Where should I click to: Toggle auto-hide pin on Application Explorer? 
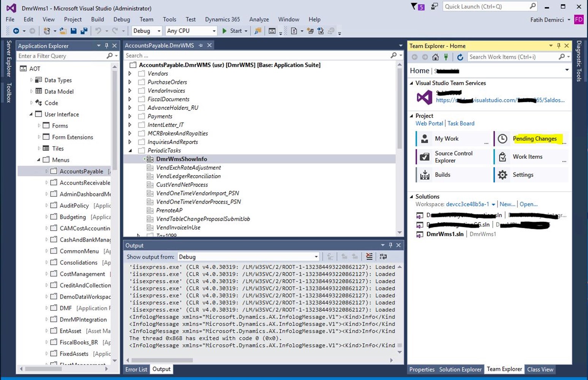pos(106,46)
